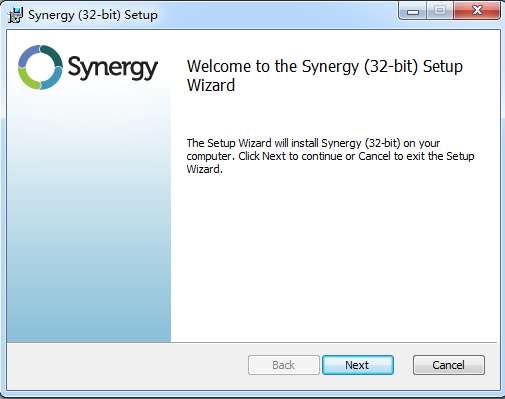Close the setup window with the red X
Viewport: 505px width, 399px height.
coord(477,11)
